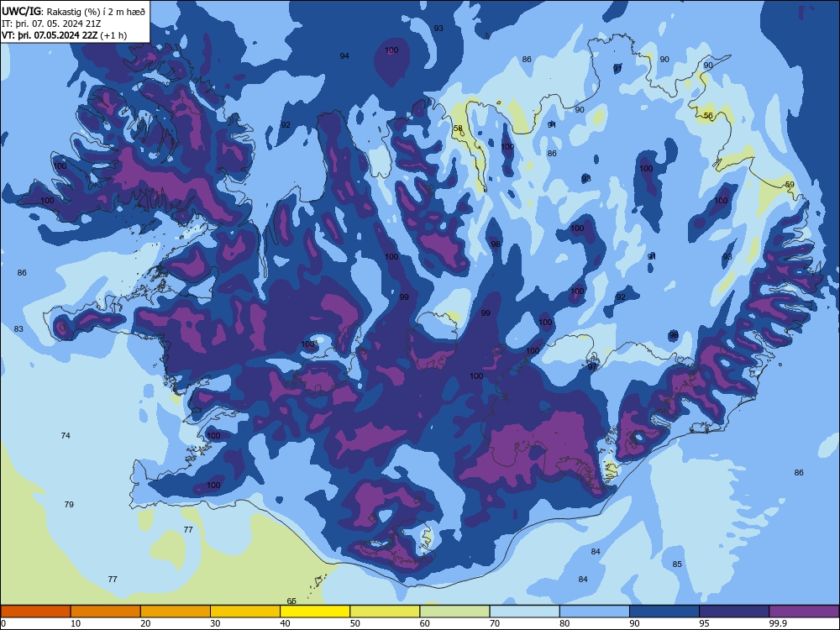The image size is (840, 630).
Task: Click the sea value '74' southwest of Iceland
Action: [x=66, y=435]
